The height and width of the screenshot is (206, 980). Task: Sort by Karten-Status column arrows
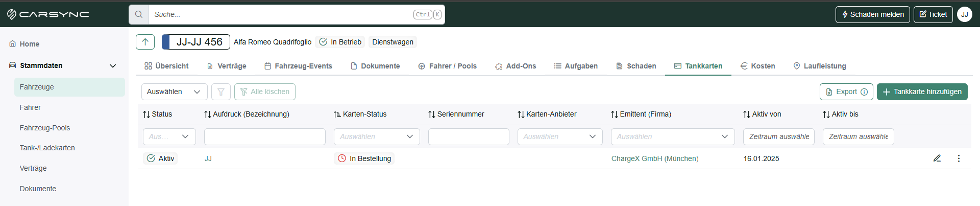click(x=337, y=115)
